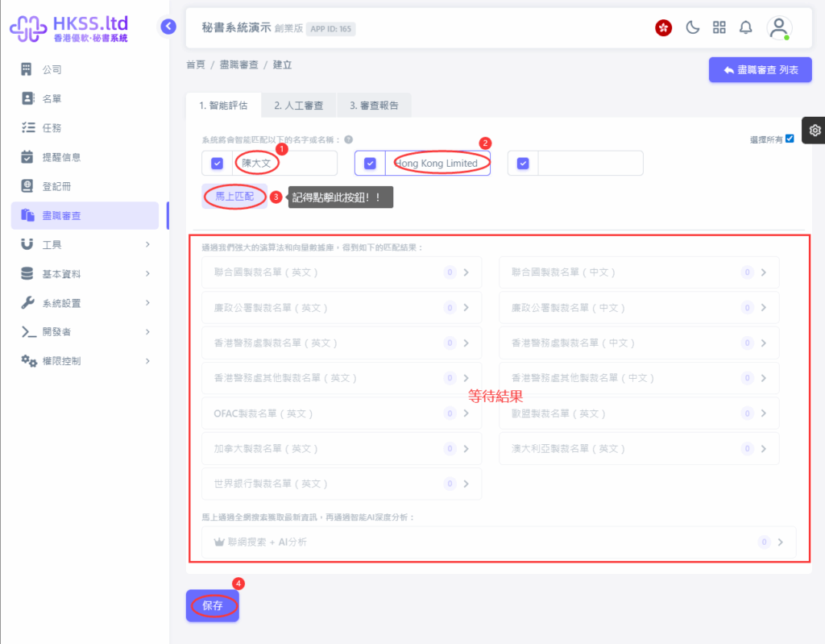Open 盡職審查 列表 button

point(760,70)
